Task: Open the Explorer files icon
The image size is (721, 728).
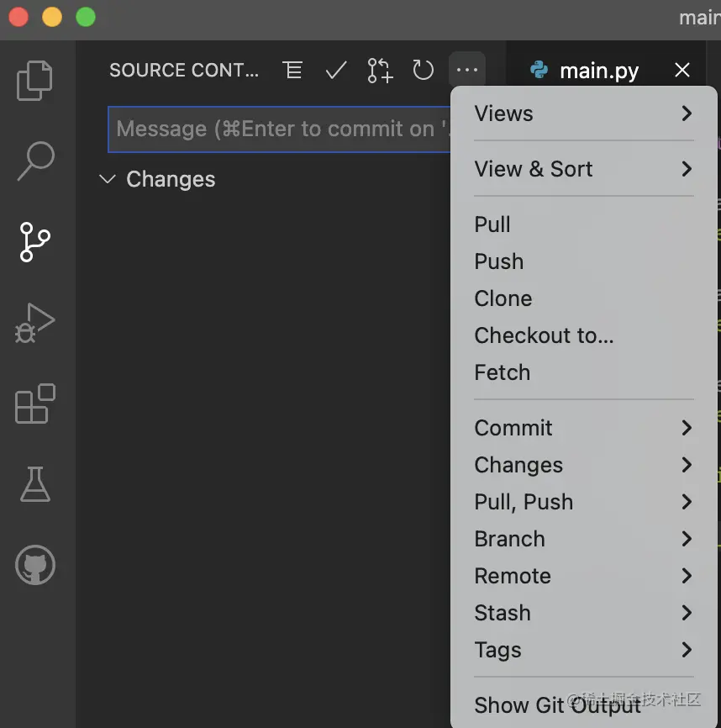Action: [x=34, y=81]
